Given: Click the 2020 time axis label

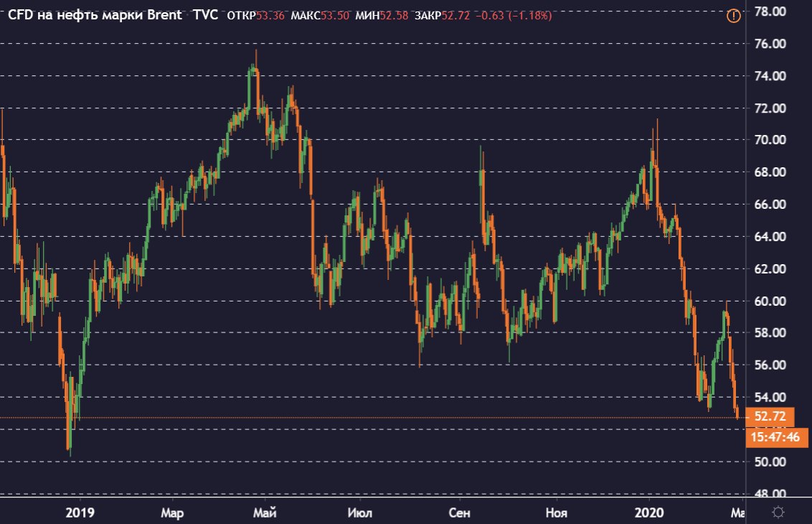Looking at the screenshot, I should coord(649,513).
